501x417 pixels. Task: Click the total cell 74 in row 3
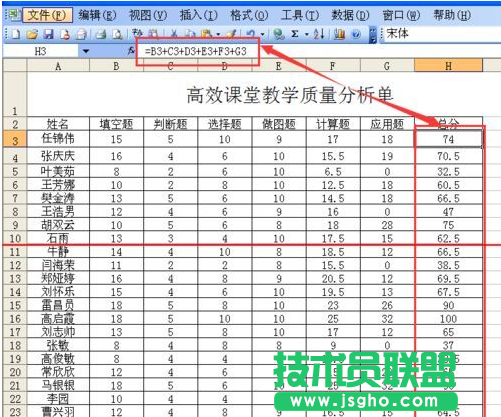[x=448, y=139]
